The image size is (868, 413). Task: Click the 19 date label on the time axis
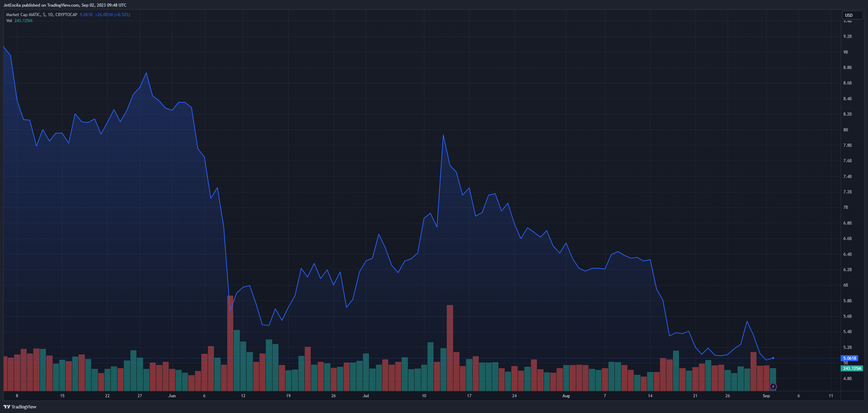pos(288,396)
